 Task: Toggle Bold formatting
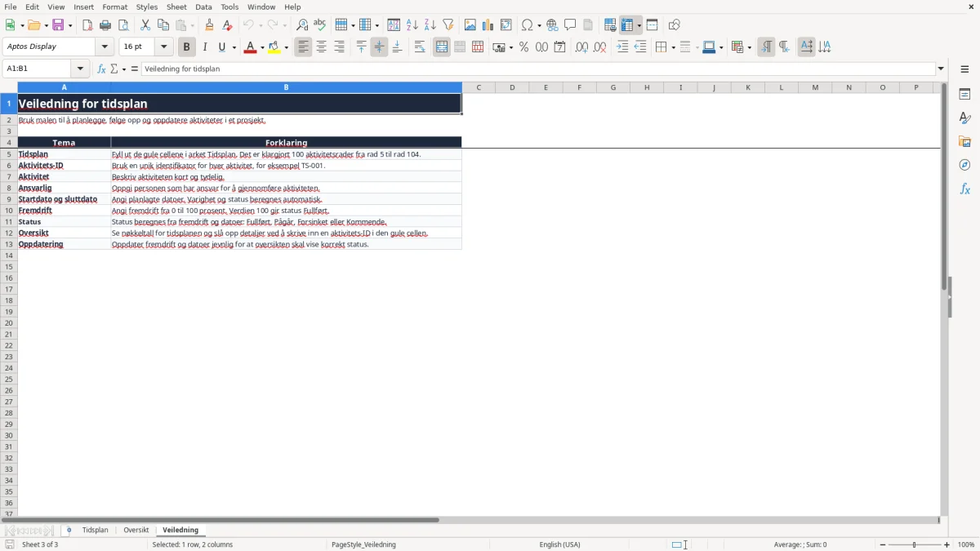(x=187, y=47)
